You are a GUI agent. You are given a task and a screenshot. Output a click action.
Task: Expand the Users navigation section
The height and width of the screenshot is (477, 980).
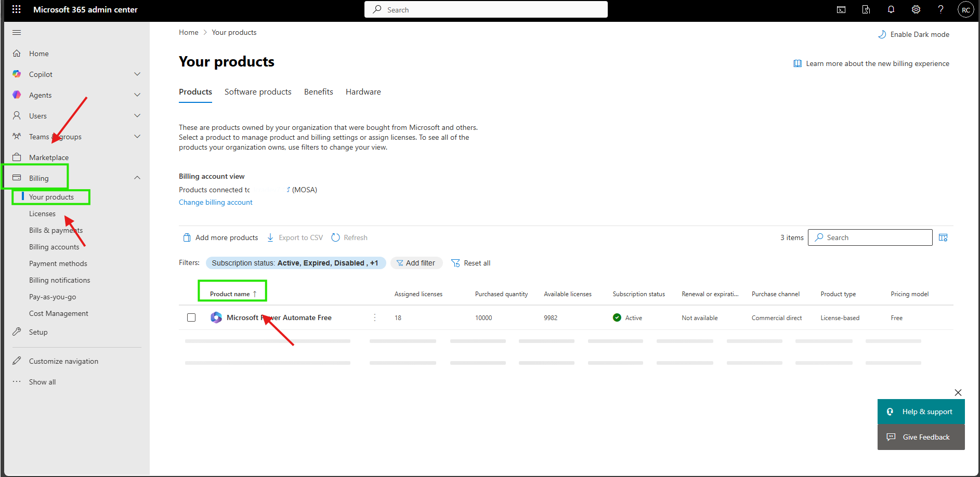click(137, 116)
